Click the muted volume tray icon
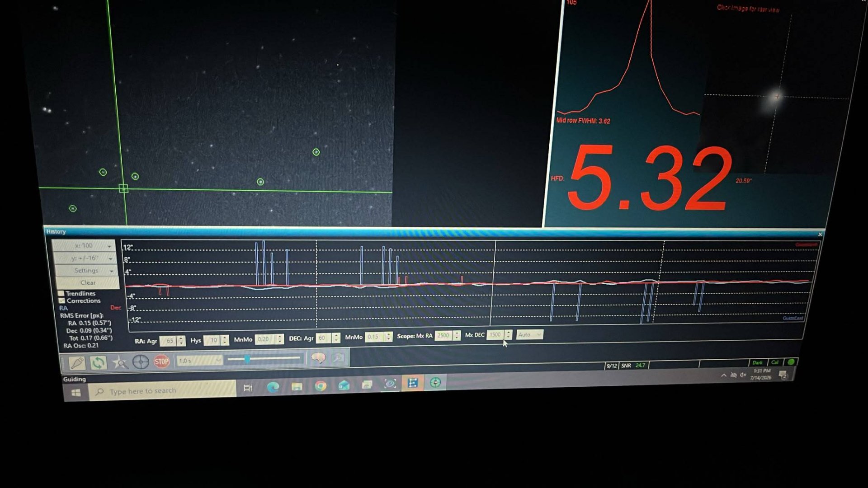The image size is (868, 488). (743, 375)
